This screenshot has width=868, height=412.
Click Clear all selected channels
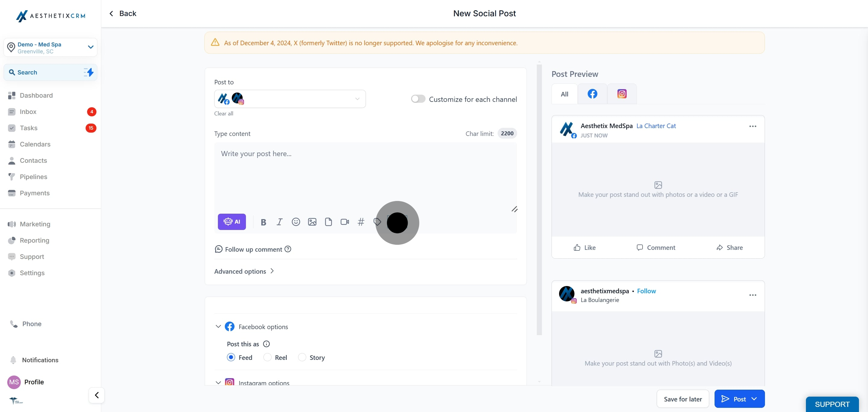224,114
